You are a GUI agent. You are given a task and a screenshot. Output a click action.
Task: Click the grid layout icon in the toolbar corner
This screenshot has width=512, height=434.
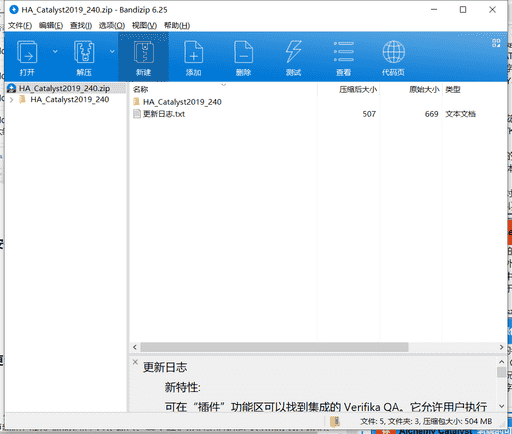click(496, 43)
